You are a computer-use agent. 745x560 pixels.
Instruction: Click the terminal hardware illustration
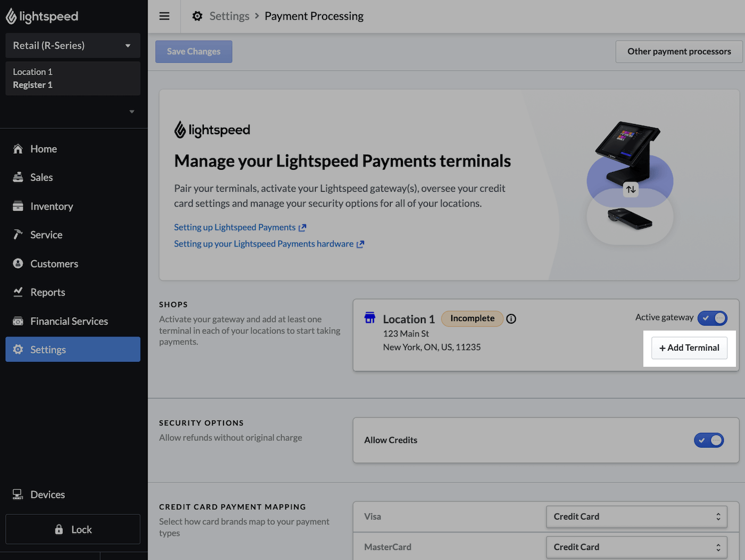[630, 183]
